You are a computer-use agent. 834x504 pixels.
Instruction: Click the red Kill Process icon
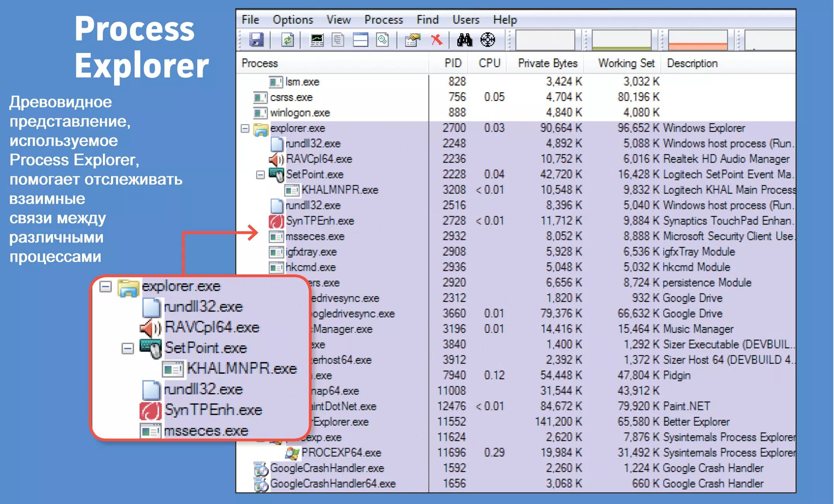[436, 39]
